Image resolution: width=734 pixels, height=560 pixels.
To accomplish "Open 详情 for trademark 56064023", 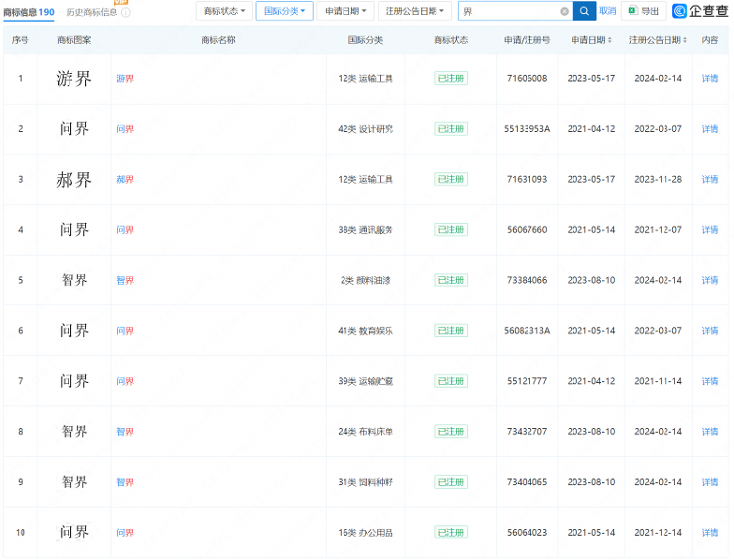I will (710, 532).
